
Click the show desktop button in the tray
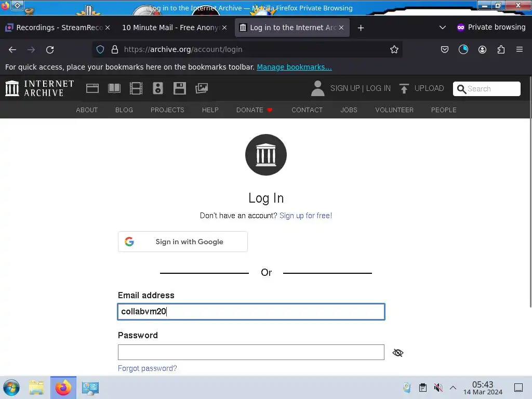click(518, 388)
